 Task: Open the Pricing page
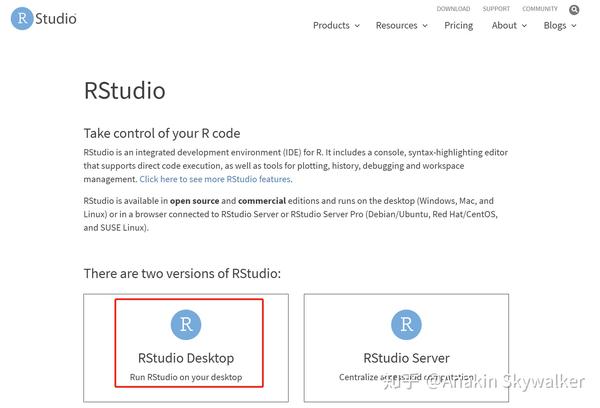[x=458, y=25]
